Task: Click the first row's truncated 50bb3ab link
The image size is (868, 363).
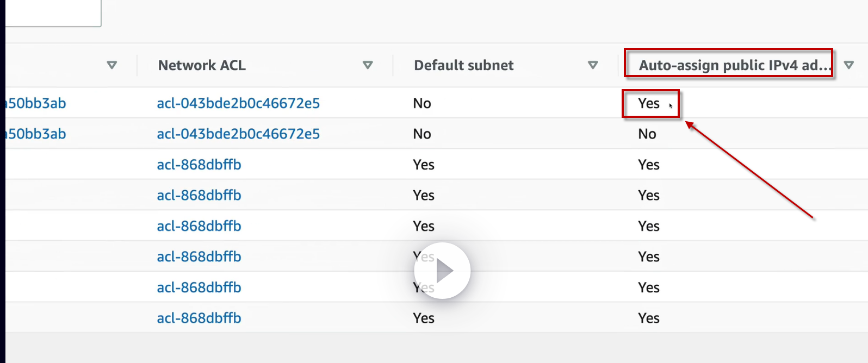Action: pyautogui.click(x=36, y=103)
